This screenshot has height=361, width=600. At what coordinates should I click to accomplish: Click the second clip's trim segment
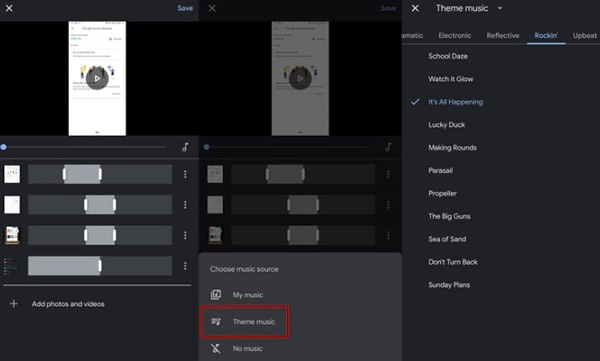tap(100, 205)
